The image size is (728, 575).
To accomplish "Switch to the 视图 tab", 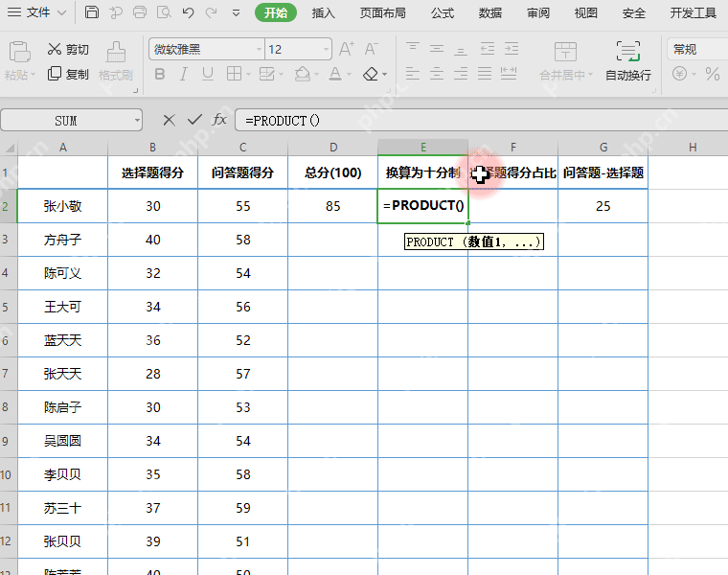I will 586,13.
